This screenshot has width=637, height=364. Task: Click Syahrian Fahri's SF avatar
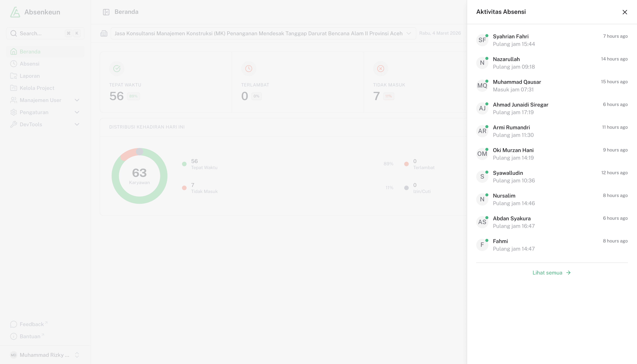482,40
